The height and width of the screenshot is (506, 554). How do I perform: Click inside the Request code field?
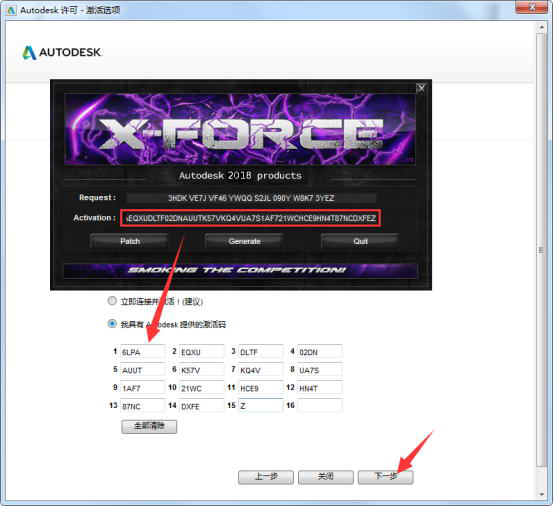(251, 198)
